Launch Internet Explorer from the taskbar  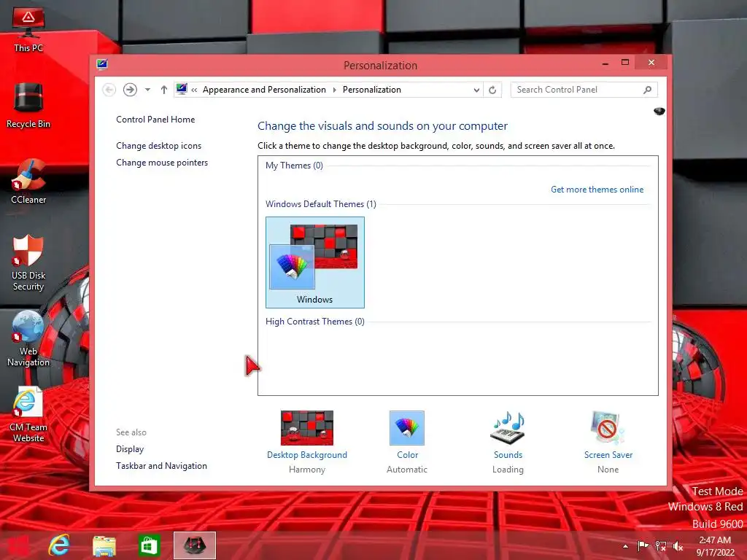pos(59,545)
